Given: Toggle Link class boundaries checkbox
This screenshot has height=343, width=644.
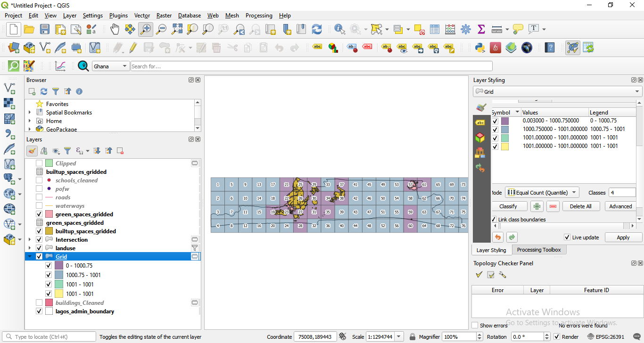Looking at the screenshot, I should point(494,220).
